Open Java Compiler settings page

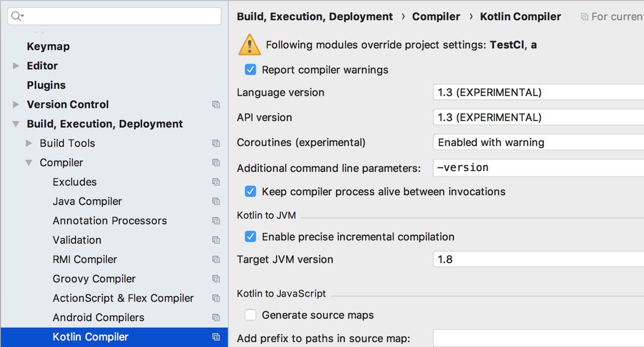click(87, 201)
